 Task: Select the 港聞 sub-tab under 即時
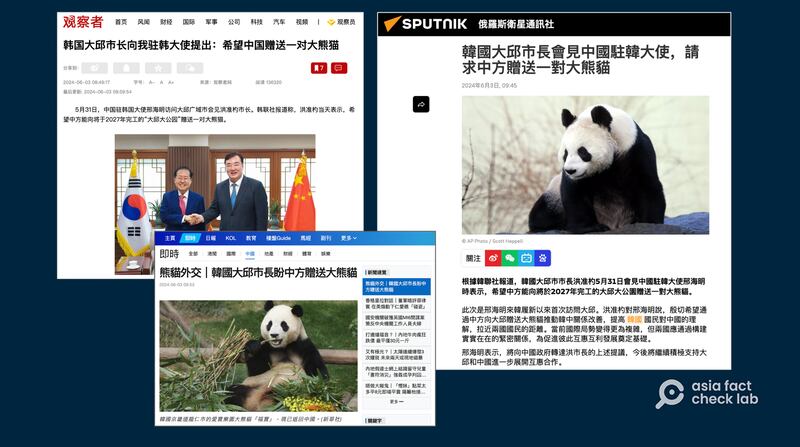point(212,254)
